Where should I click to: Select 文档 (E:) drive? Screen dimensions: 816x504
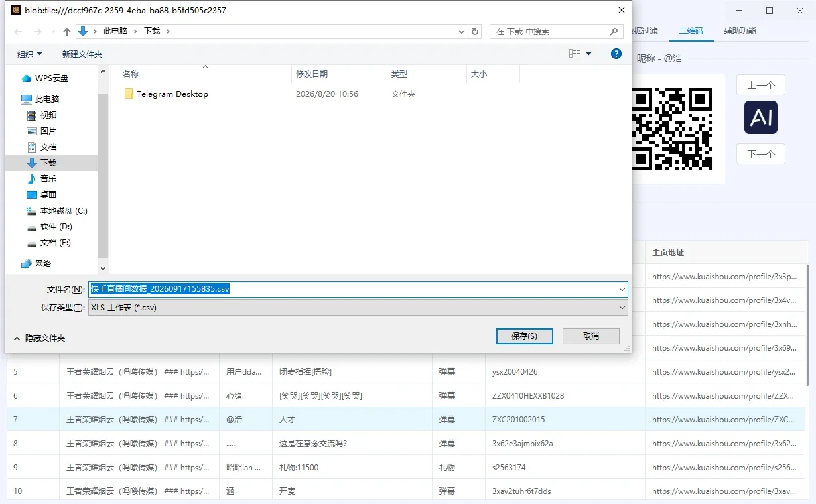(x=56, y=243)
